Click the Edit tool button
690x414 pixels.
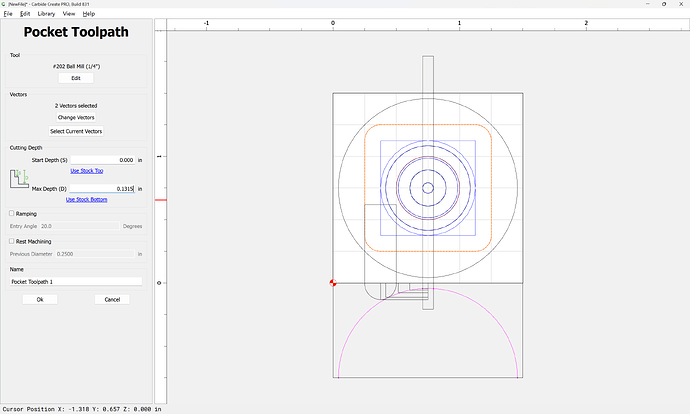(75, 78)
